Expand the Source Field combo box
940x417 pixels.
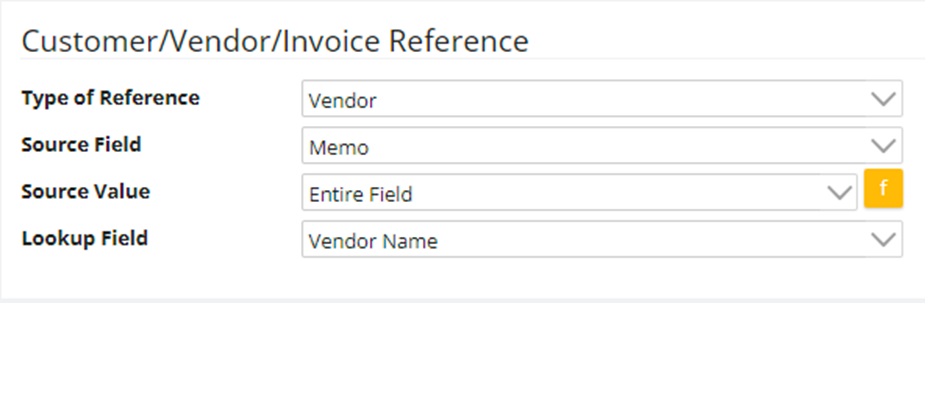[600, 146]
